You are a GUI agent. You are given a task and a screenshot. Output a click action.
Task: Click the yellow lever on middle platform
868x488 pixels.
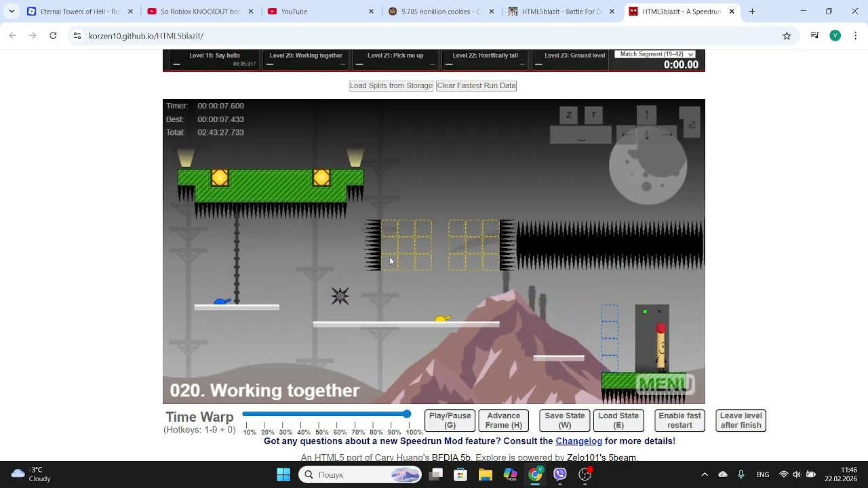tap(442, 319)
